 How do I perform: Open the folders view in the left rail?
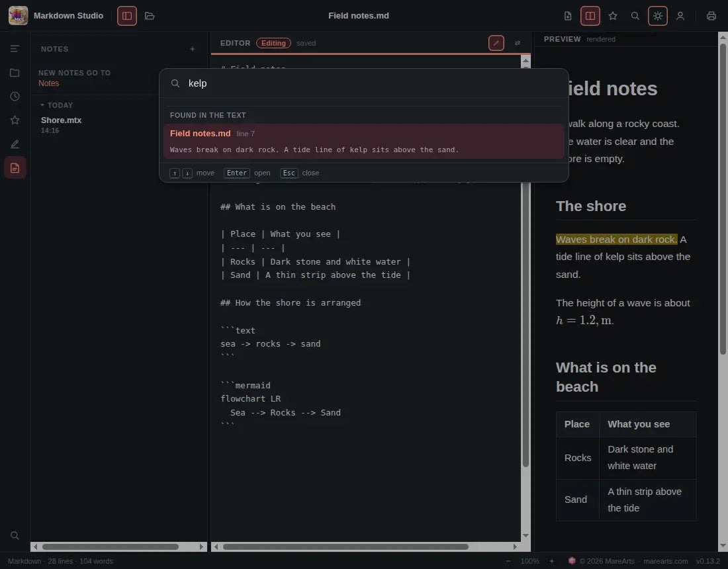(15, 73)
